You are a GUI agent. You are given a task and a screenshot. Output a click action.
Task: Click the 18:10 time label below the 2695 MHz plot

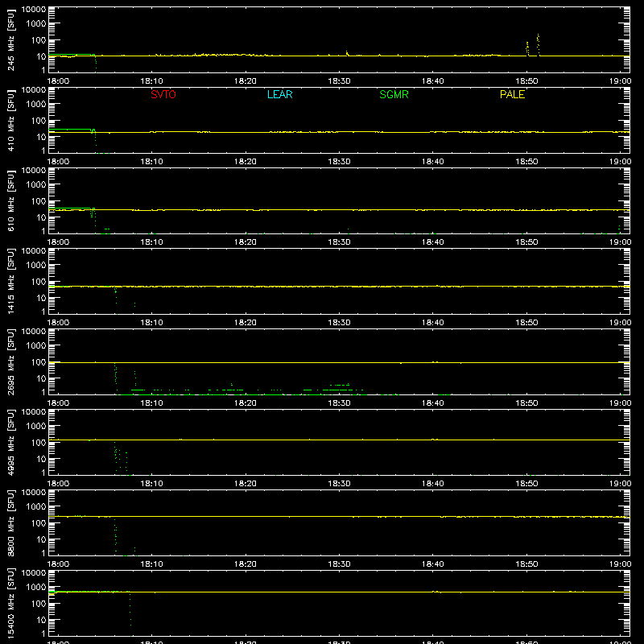tap(151, 403)
